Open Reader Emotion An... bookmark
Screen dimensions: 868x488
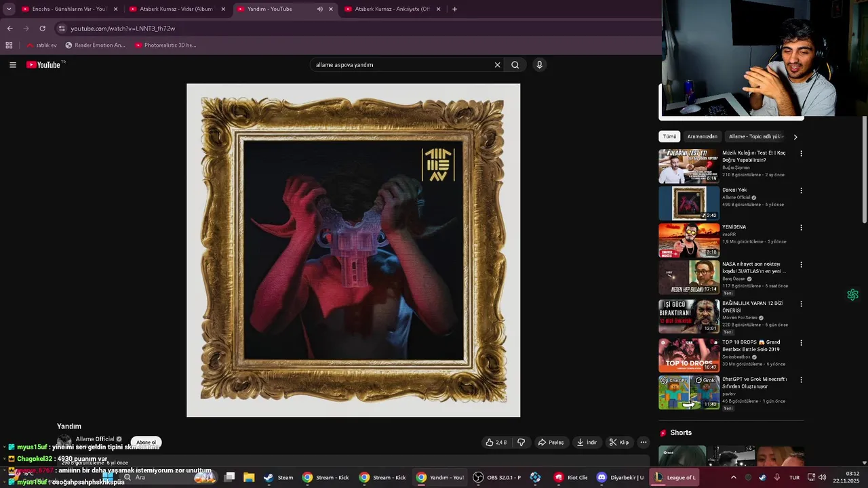coord(95,45)
